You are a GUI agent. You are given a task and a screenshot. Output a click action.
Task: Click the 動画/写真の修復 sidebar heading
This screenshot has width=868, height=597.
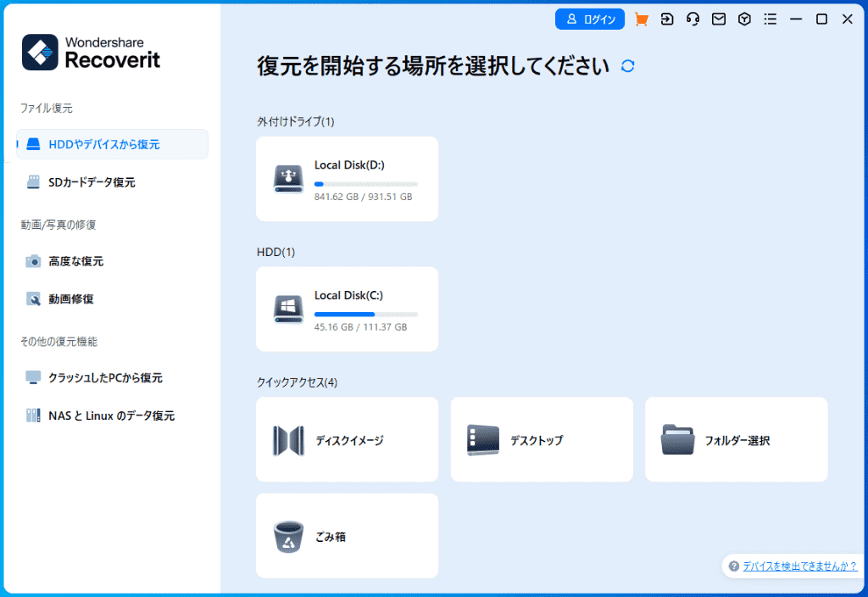coord(58,225)
